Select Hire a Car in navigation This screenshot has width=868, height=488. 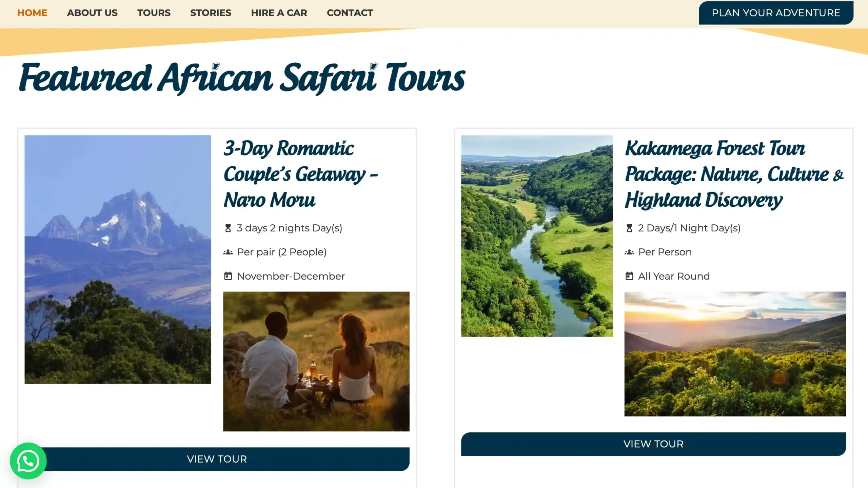279,13
